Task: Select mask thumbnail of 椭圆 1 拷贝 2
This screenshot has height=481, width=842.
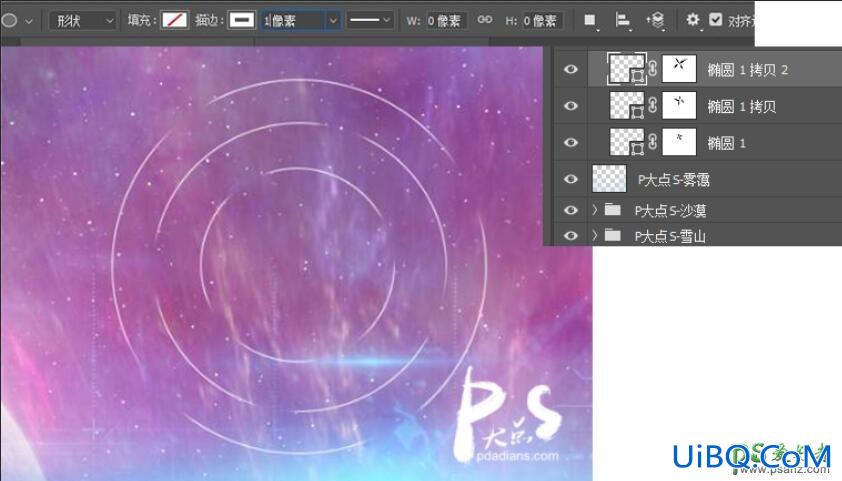Action: tap(679, 68)
